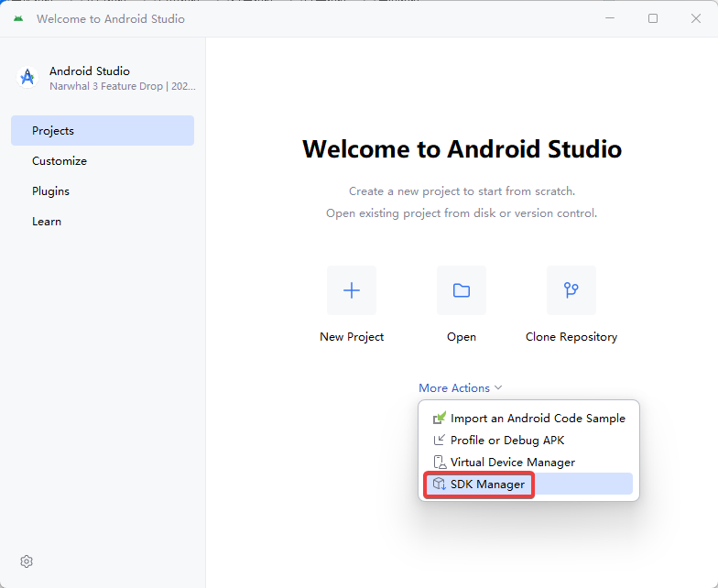Click the Open folder icon
The height and width of the screenshot is (588, 718).
tap(462, 290)
